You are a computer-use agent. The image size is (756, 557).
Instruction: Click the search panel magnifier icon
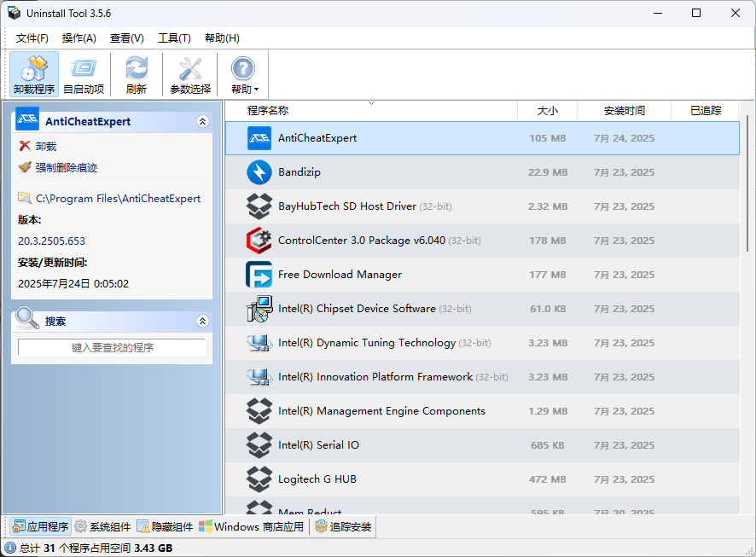click(27, 317)
